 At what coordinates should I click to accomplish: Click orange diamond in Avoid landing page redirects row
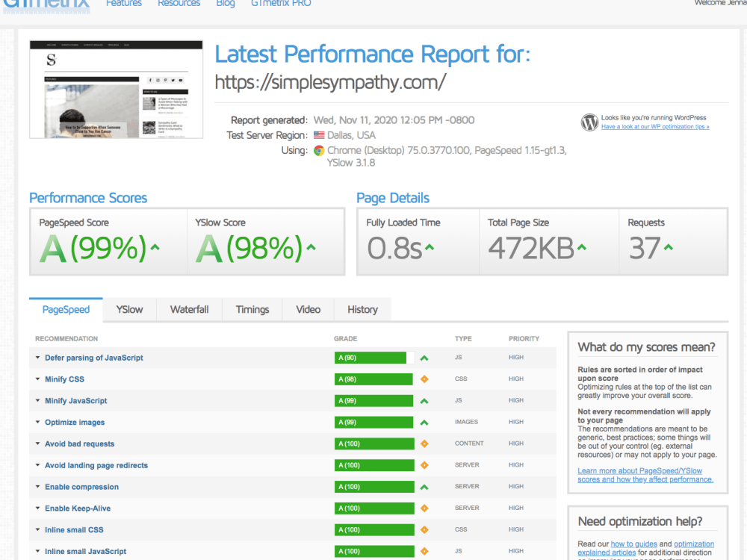point(424,465)
